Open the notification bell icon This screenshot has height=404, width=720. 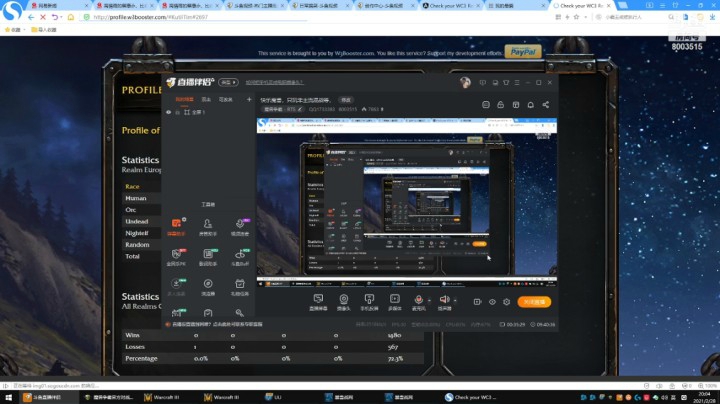530,105
